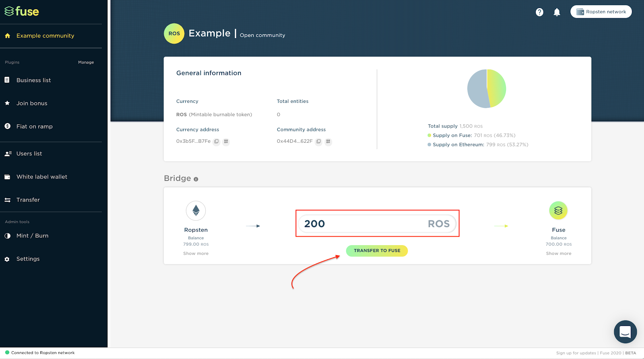Click the Sign up for updates link
This screenshot has height=359, width=644.
[576, 353]
